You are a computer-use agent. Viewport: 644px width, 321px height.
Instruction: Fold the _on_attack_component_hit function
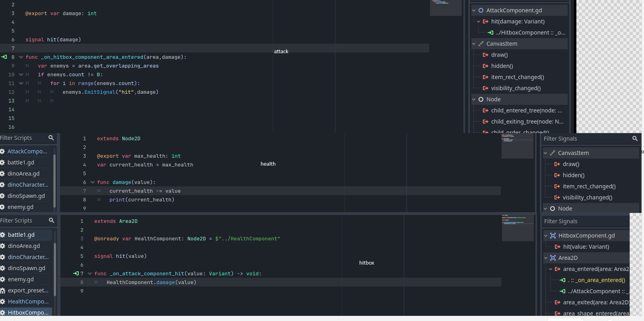coord(90,273)
